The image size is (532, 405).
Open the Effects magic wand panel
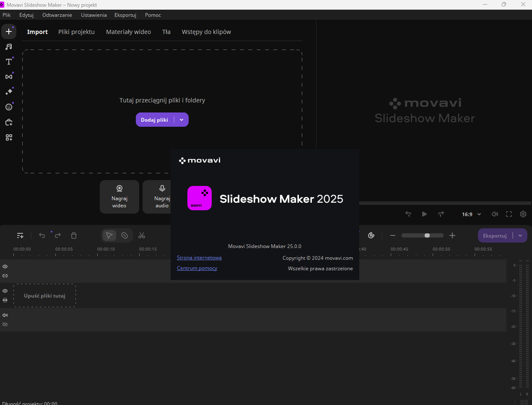pyautogui.click(x=9, y=92)
